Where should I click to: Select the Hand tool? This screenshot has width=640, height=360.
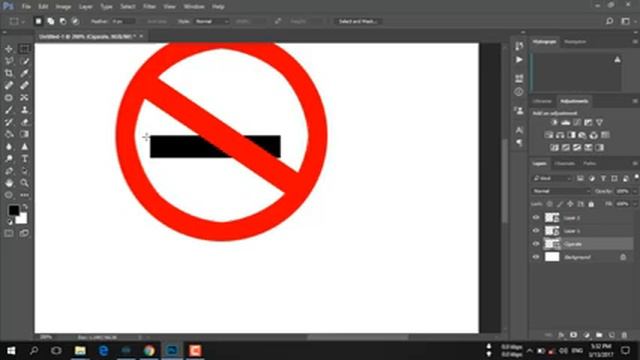(9, 183)
